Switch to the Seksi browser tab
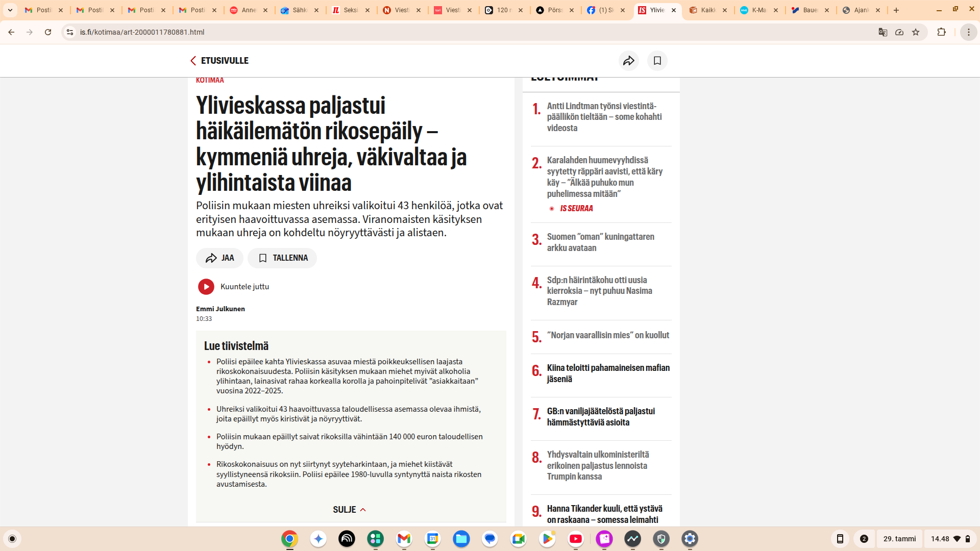Viewport: 980px width, 551px height. point(351,10)
